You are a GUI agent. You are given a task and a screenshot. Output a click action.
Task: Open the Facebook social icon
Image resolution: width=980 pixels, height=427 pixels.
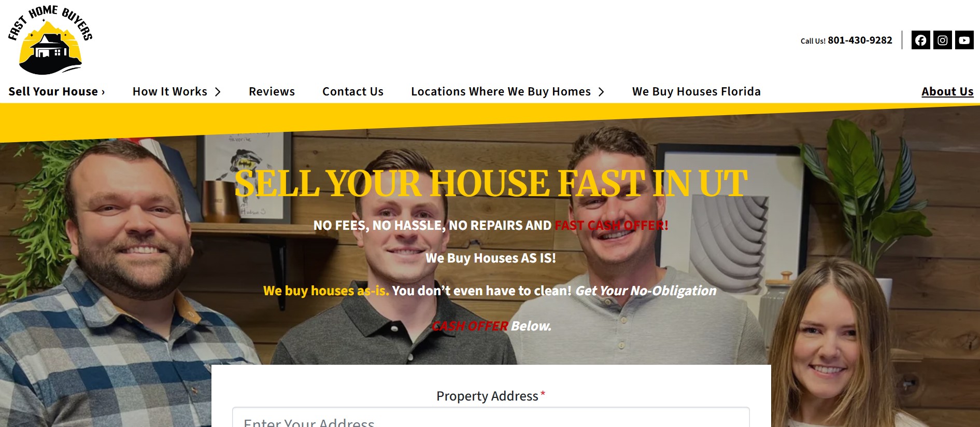[x=921, y=40]
